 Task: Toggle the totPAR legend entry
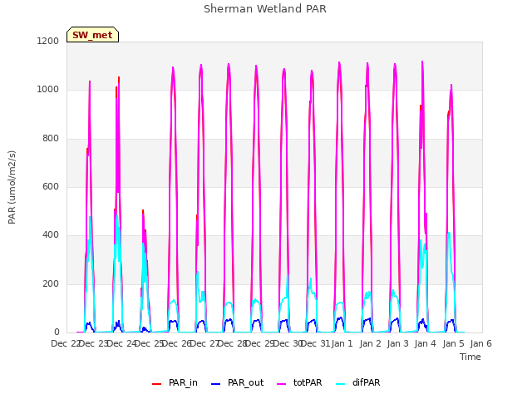tap(299, 382)
